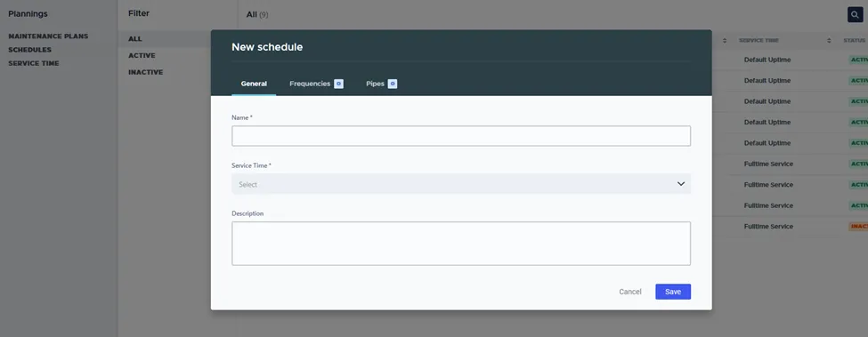Click the SERVICE TIME column header

point(758,40)
